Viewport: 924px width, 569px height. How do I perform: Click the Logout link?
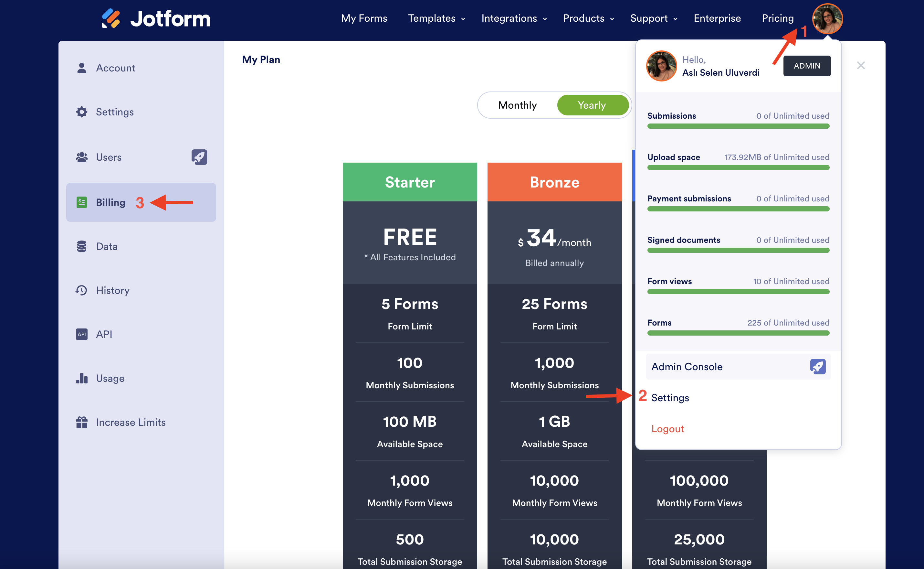click(x=667, y=429)
